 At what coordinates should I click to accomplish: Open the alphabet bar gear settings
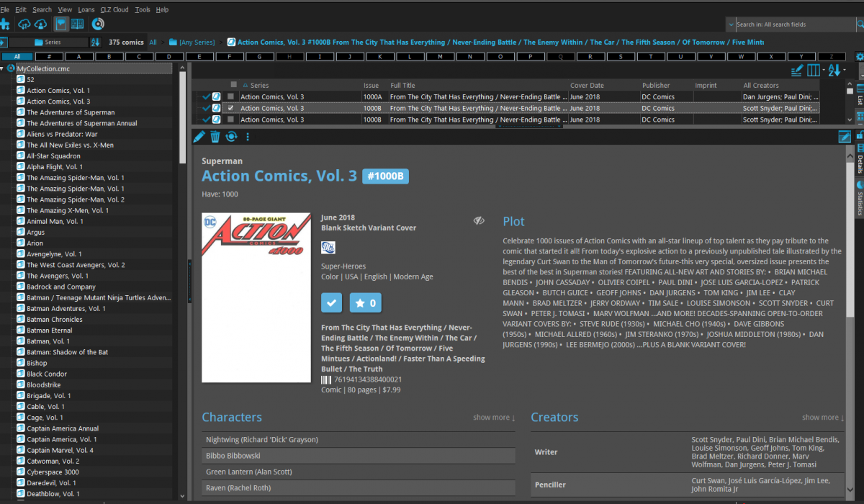pos(859,56)
